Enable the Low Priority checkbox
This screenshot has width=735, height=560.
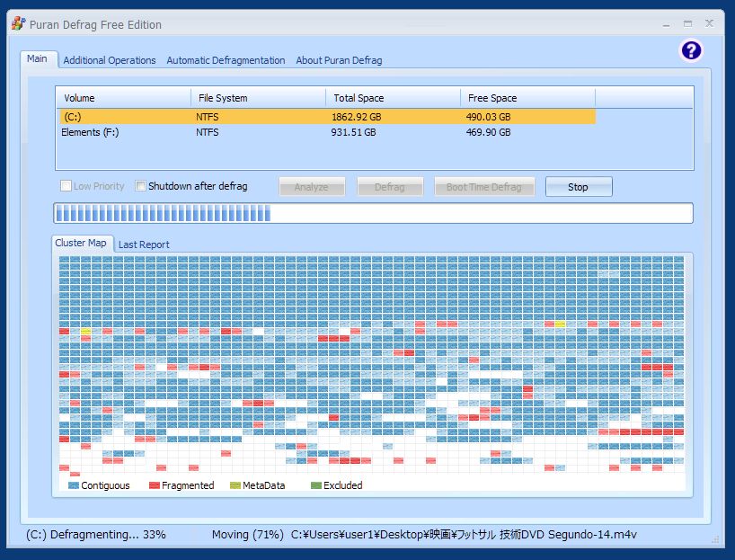click(x=66, y=186)
